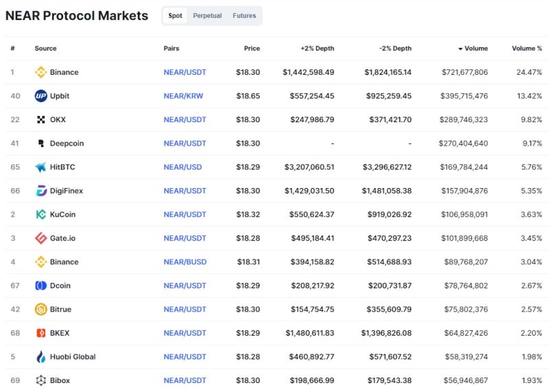Screen dimensions: 549x392
Task: Click the Gate.io exchange name
Action: pos(62,238)
